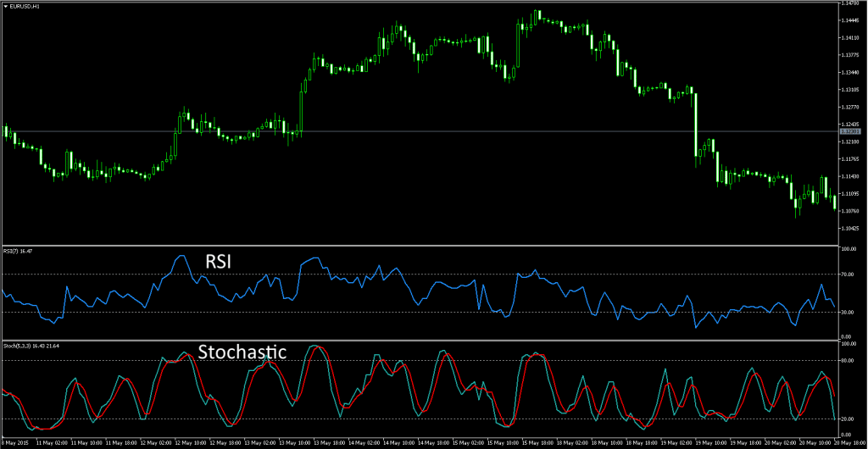Select the white Stochastic text annotation

point(242,352)
